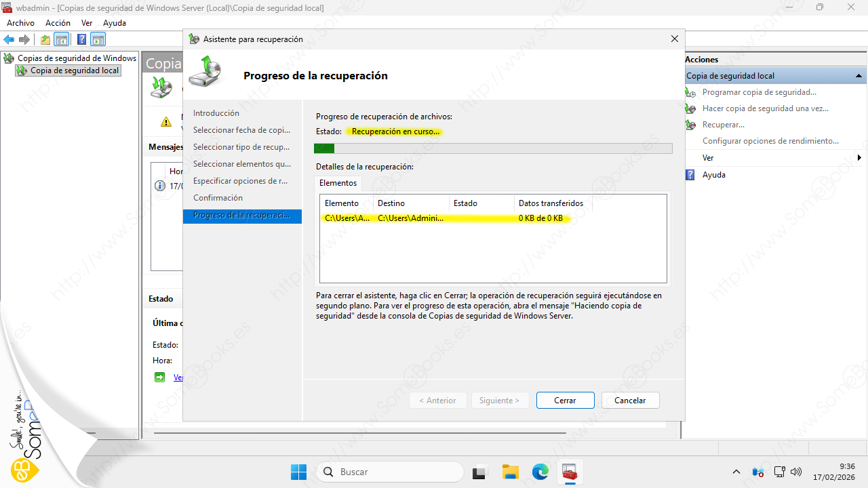The width and height of the screenshot is (868, 488).
Task: Click the Windows Start button
Action: click(x=298, y=472)
